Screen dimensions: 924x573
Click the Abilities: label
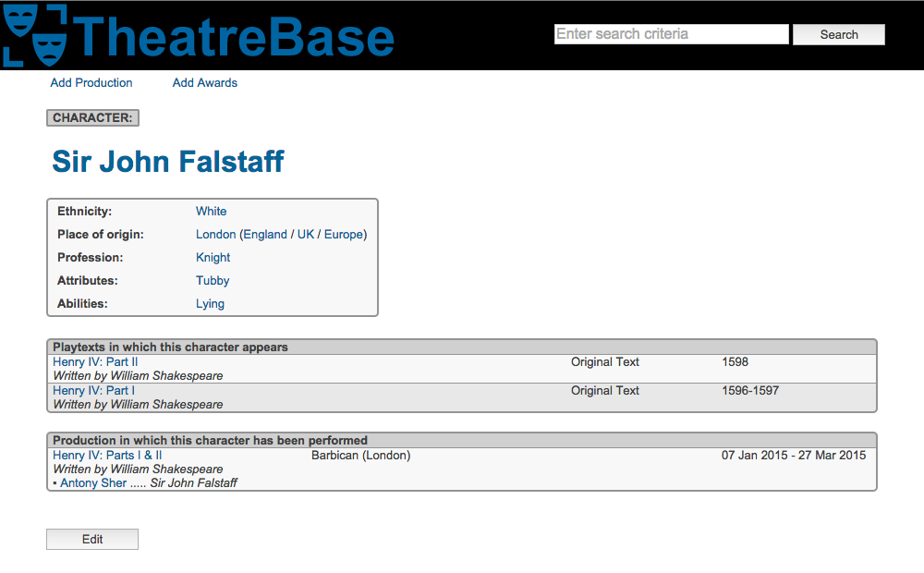click(x=82, y=304)
